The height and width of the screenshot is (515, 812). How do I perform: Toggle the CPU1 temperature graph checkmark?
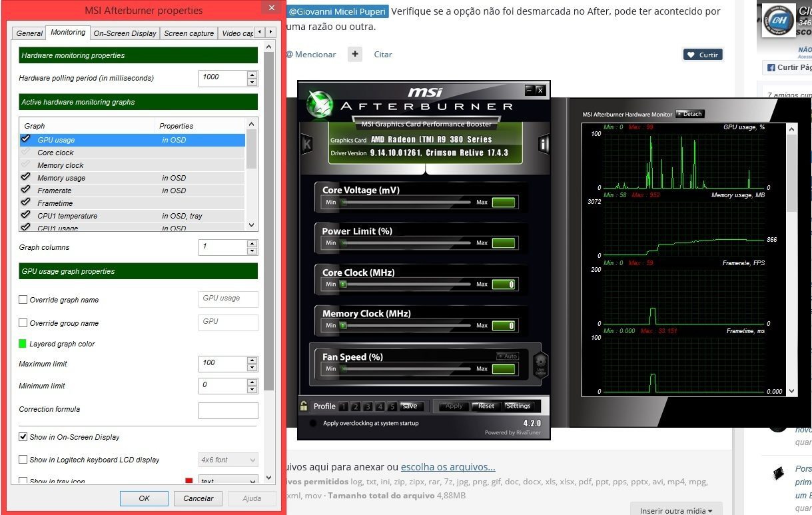[x=26, y=215]
